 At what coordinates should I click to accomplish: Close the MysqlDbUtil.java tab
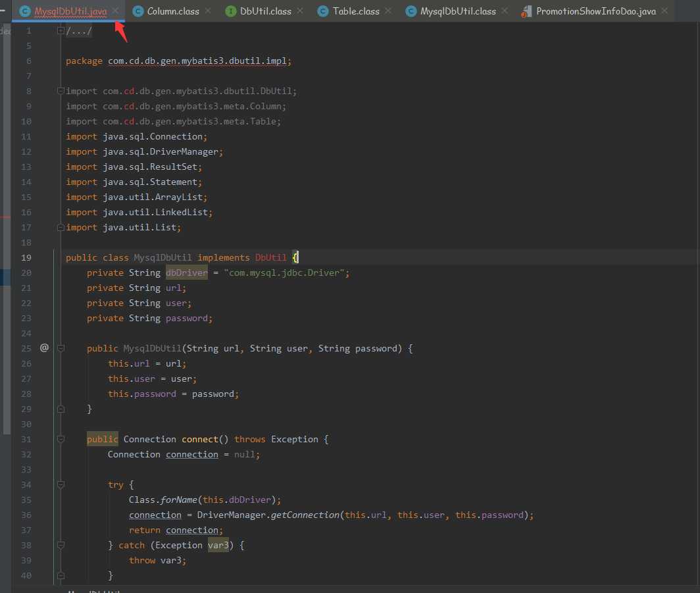pyautogui.click(x=116, y=11)
